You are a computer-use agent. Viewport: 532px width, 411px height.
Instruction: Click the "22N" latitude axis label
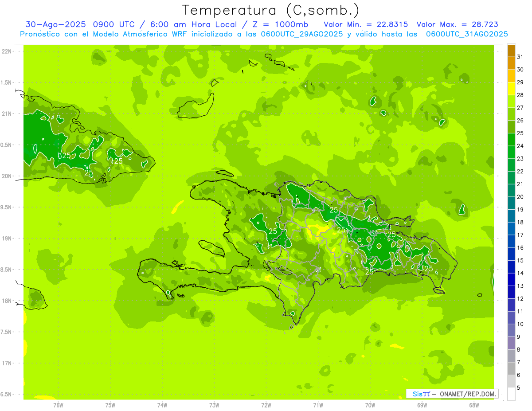pos(7,51)
